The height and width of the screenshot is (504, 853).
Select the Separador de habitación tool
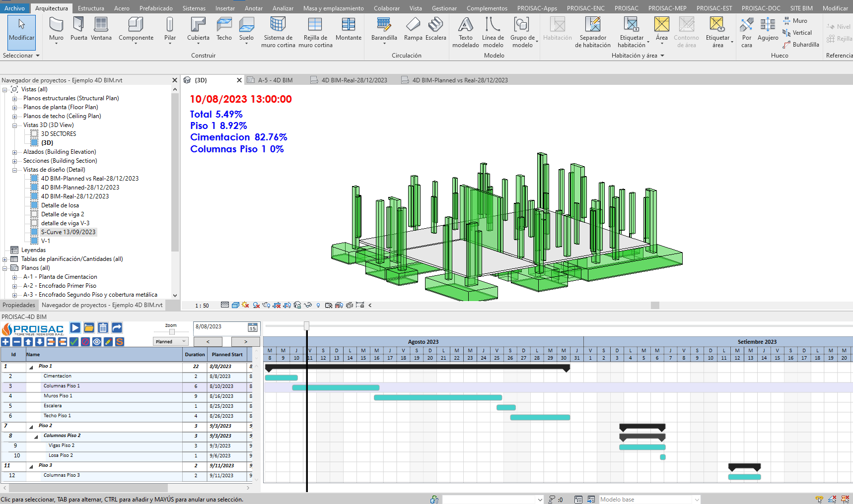[x=593, y=32]
